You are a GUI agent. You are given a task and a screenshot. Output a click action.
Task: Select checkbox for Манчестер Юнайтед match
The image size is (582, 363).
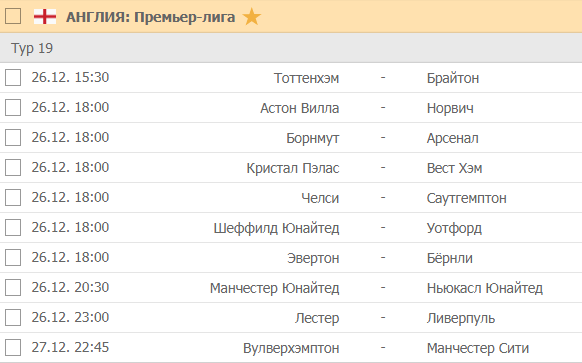point(13,288)
